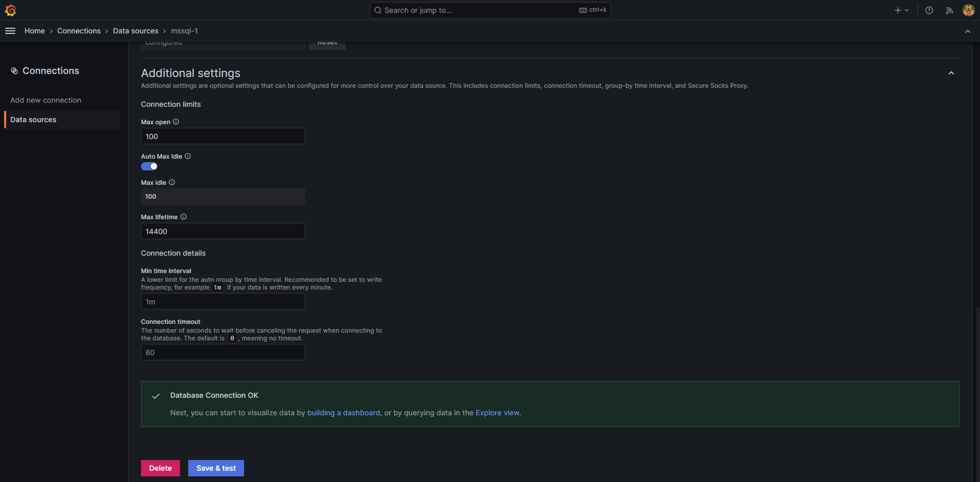Click the Grafana logo icon
This screenshot has height=482, width=980.
coord(10,10)
